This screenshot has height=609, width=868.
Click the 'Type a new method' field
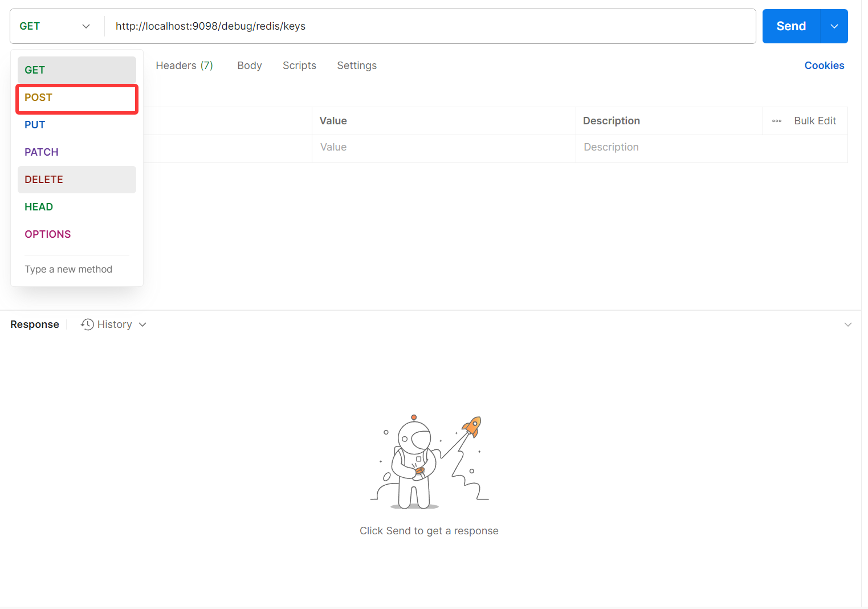pyautogui.click(x=77, y=269)
